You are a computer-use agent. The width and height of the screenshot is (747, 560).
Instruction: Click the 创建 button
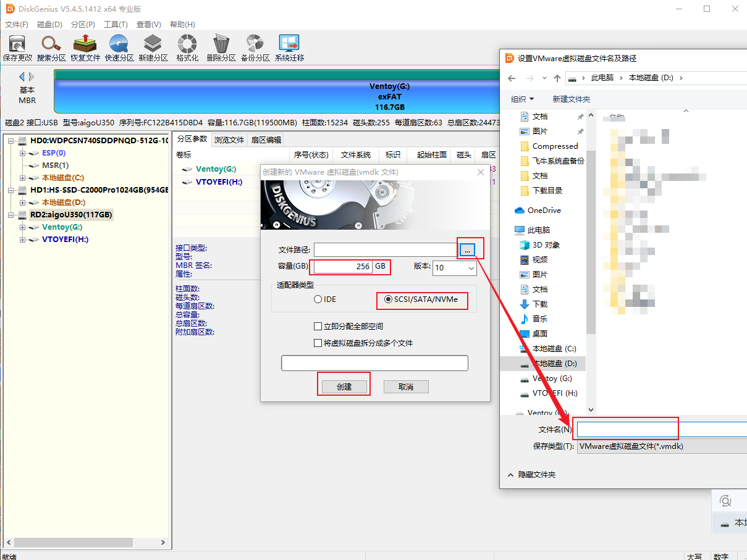coord(344,387)
